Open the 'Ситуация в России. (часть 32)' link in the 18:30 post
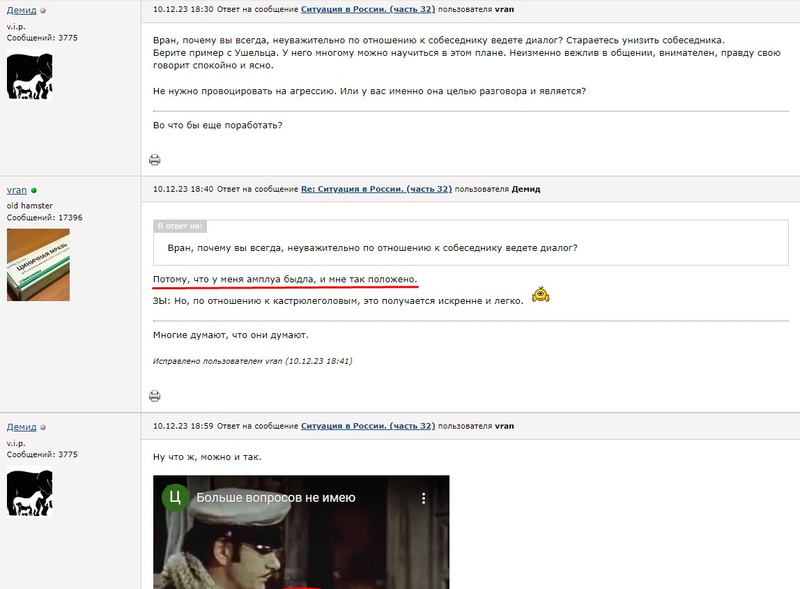 point(368,9)
